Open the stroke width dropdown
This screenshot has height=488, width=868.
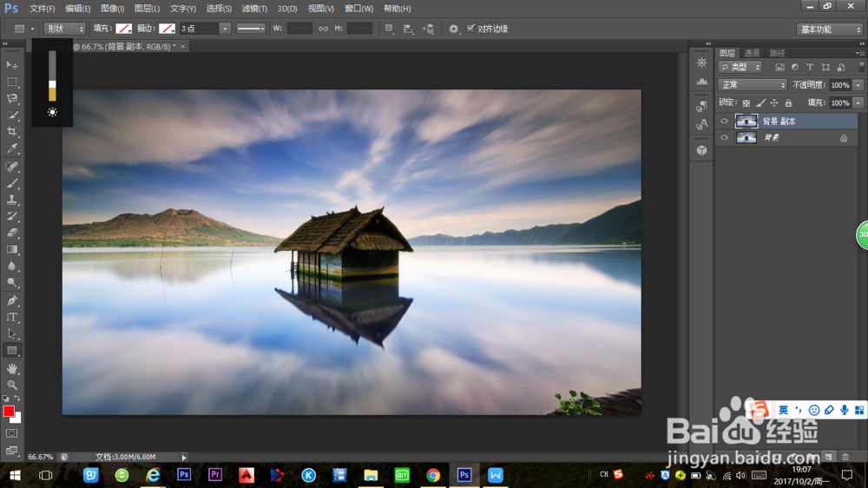(x=224, y=29)
